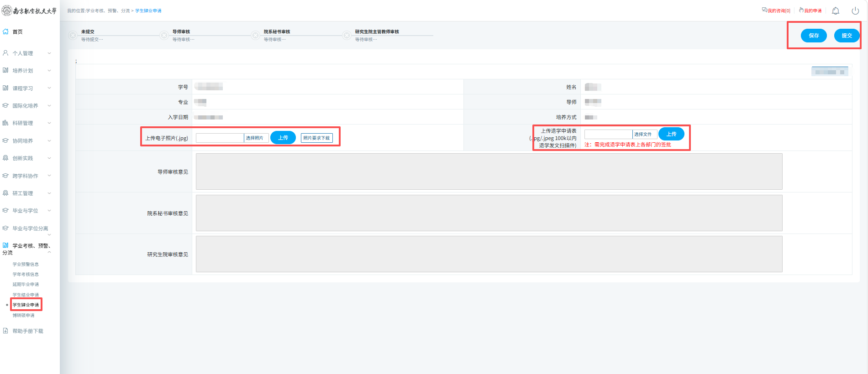Viewport: 868px width, 374px height.
Task: Click the 帮助手册下载 download icon
Action: 5,331
